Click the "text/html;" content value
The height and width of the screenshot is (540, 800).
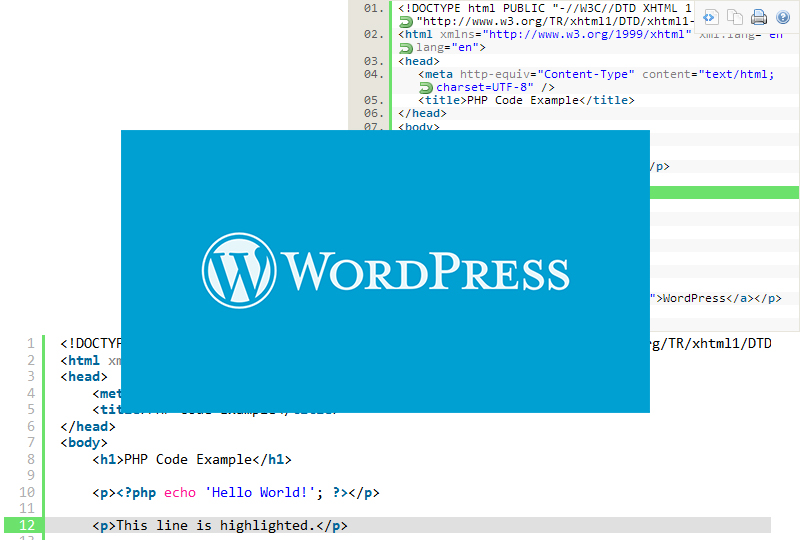pyautogui.click(x=736, y=74)
